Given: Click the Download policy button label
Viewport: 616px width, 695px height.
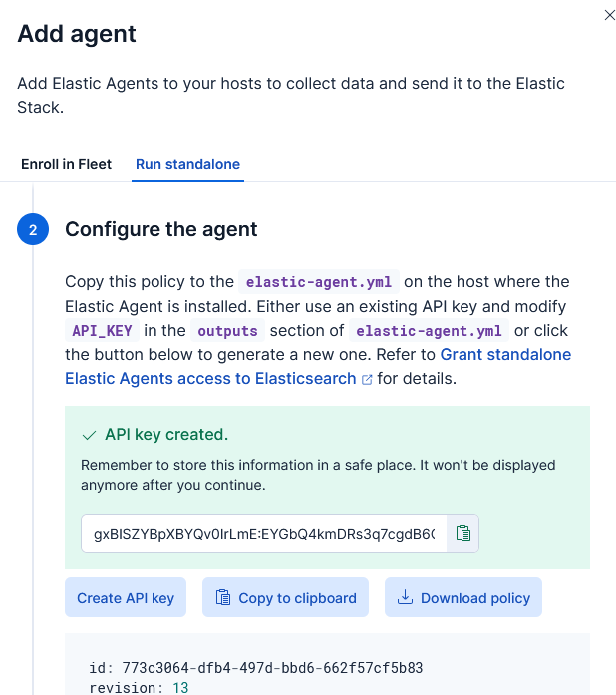Looking at the screenshot, I should pyautogui.click(x=474, y=598).
